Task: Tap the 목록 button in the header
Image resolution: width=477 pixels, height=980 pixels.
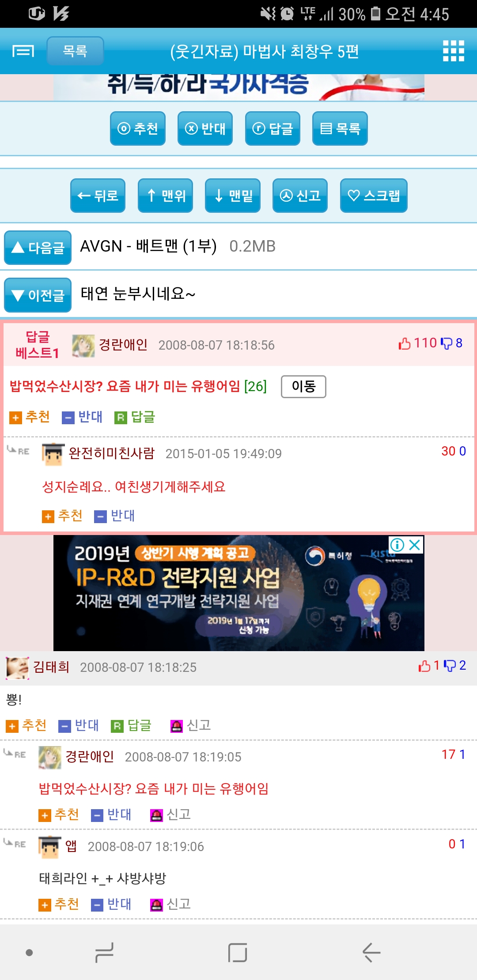Action: coord(75,51)
